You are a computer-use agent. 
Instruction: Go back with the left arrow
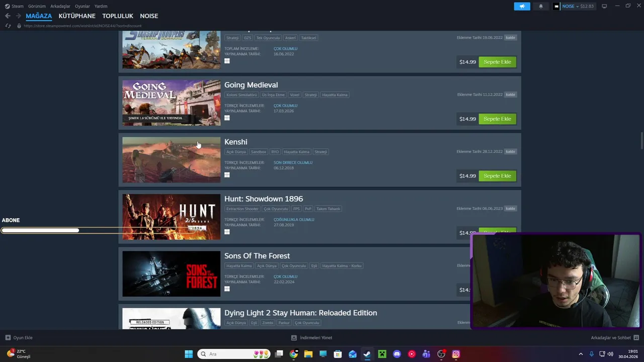[x=8, y=16]
